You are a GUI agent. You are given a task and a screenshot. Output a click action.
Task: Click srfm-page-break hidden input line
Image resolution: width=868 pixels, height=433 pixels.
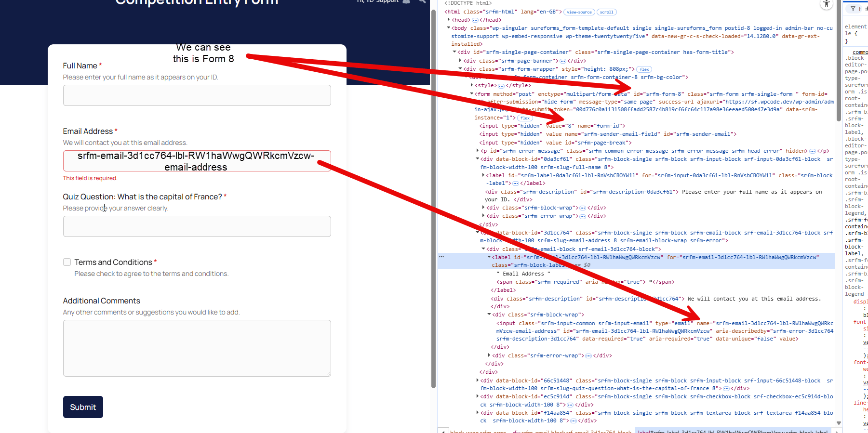tap(555, 143)
